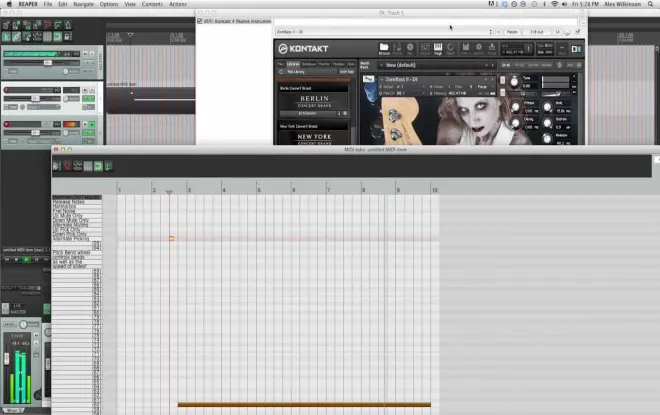This screenshot has width=660, height=415.
Task: Click the 2/8 out button in FX window
Action: pyautogui.click(x=536, y=32)
